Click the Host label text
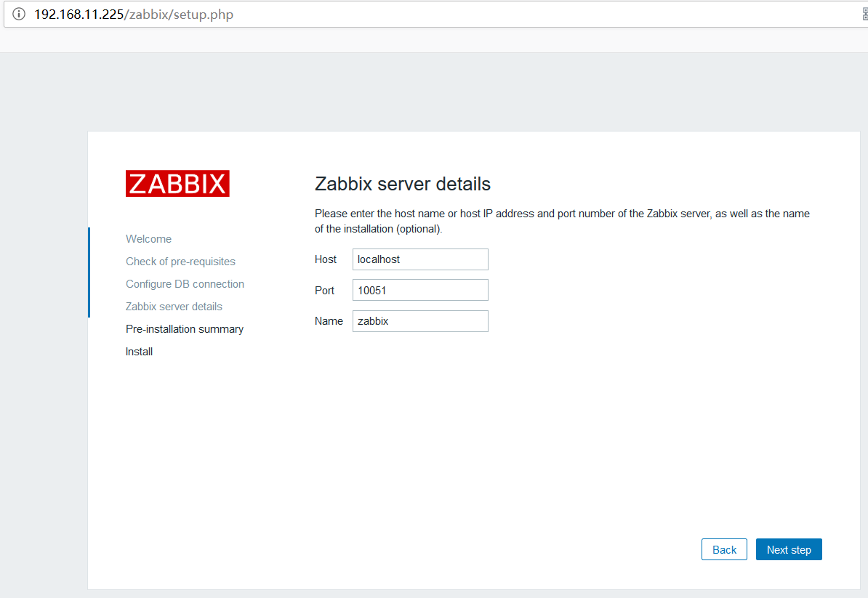The height and width of the screenshot is (598, 868). coord(326,259)
